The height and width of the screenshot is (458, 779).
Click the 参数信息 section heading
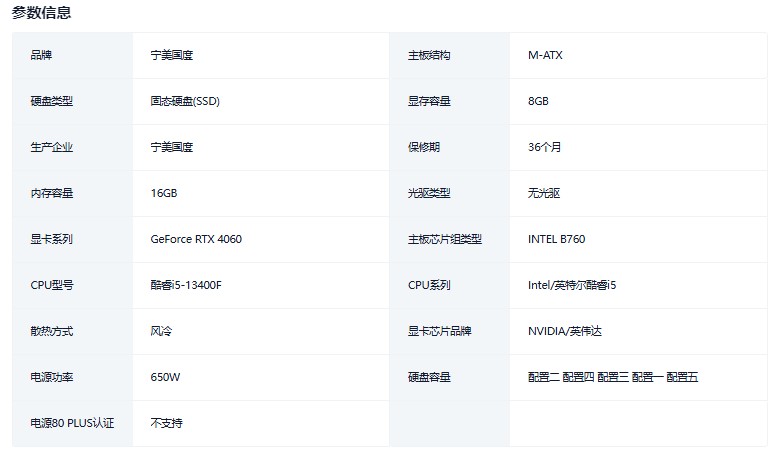(x=41, y=13)
